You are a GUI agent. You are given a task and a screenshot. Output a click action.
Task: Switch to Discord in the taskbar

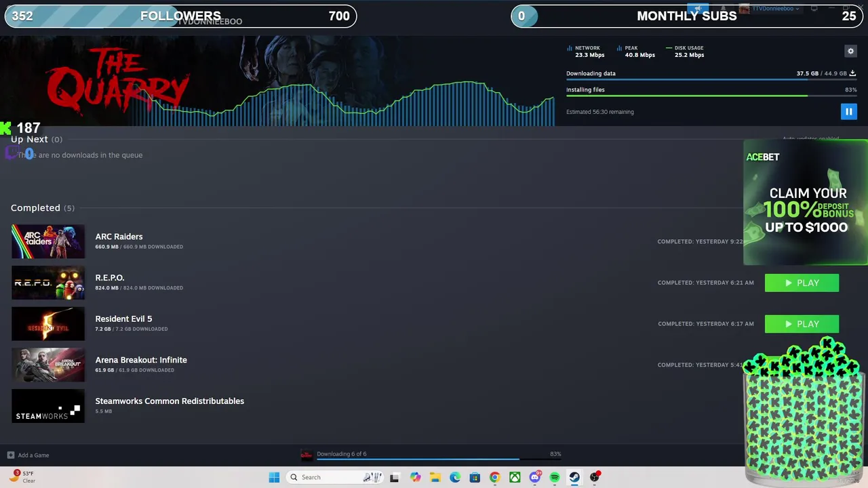click(x=535, y=477)
